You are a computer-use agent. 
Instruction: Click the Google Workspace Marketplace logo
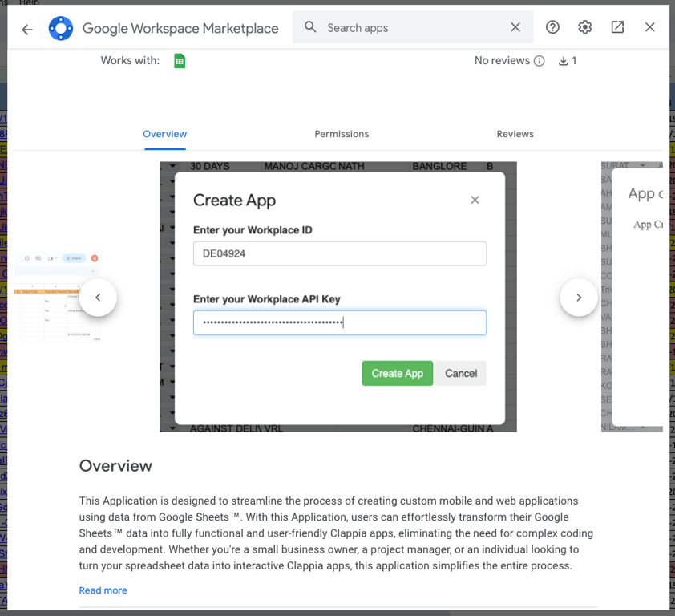pos(61,28)
